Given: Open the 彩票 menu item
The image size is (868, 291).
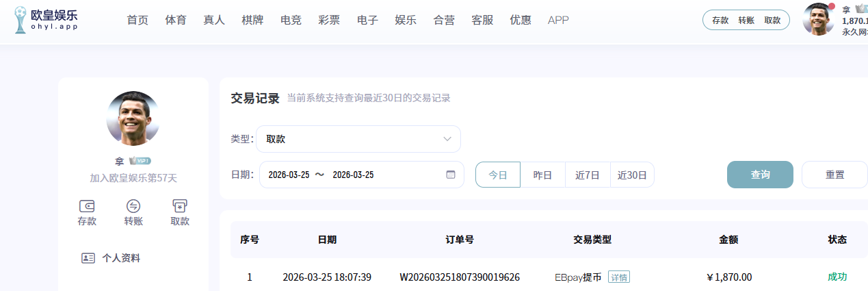Looking at the screenshot, I should [329, 20].
